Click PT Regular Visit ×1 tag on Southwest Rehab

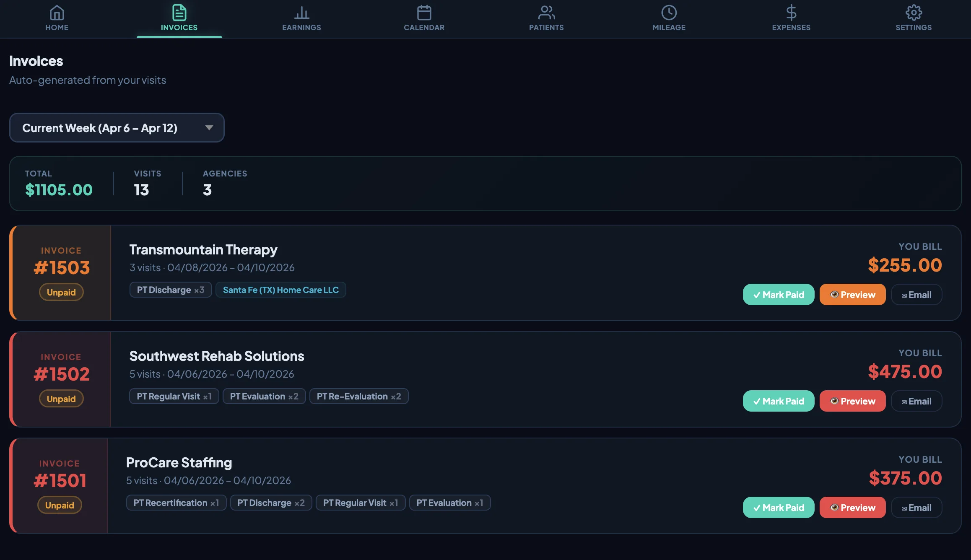(174, 396)
